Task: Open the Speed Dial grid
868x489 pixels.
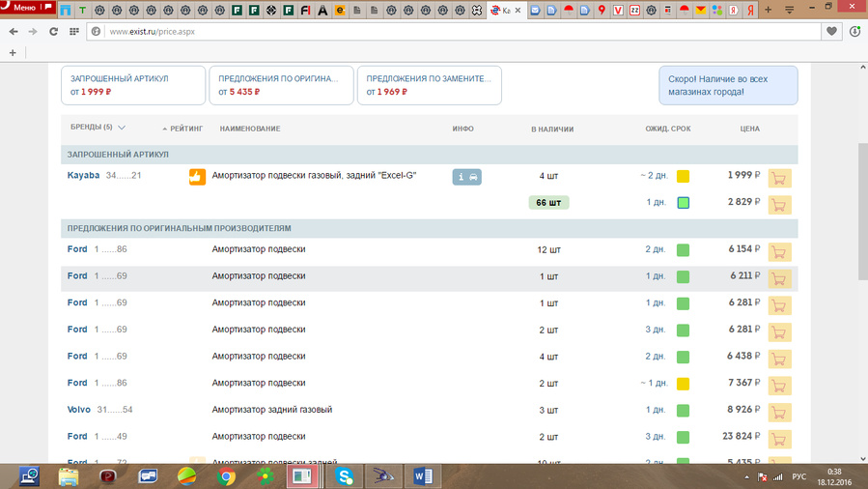Action: 74,32
